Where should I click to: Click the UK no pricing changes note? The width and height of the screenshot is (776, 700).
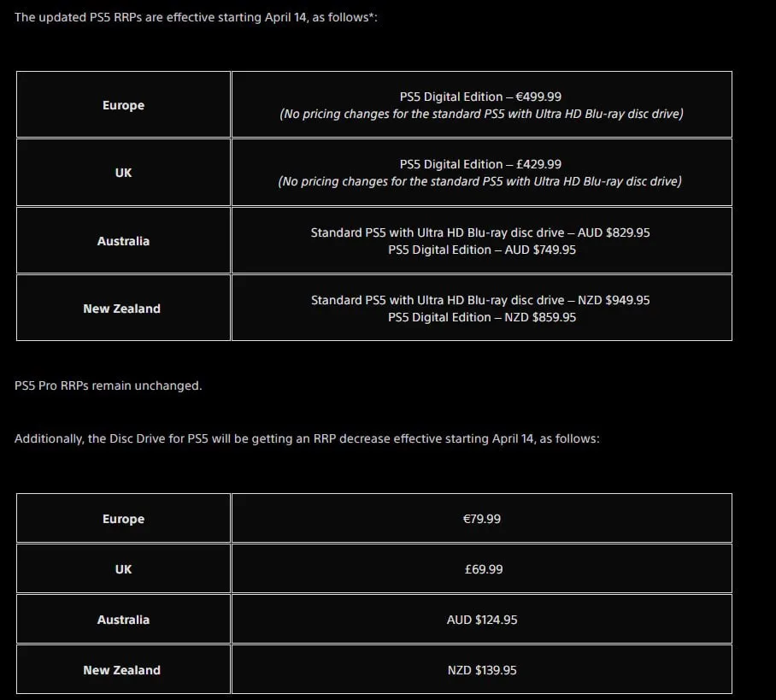(x=480, y=181)
